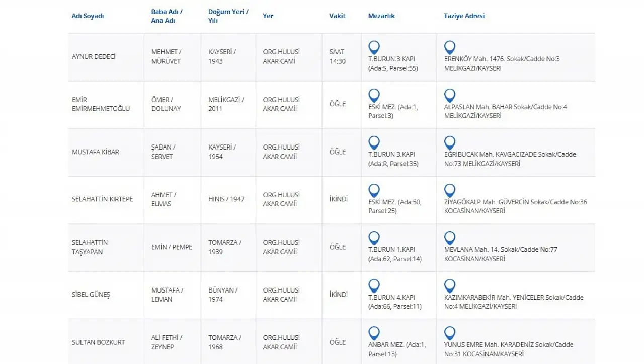The height and width of the screenshot is (364, 644).
Task: Click the Vakit column header
Action: pyautogui.click(x=337, y=16)
